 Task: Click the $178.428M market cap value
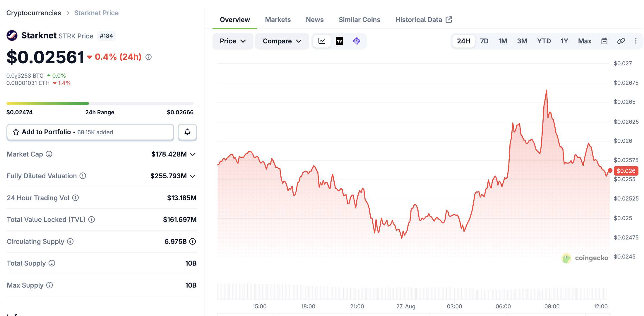[x=169, y=154]
